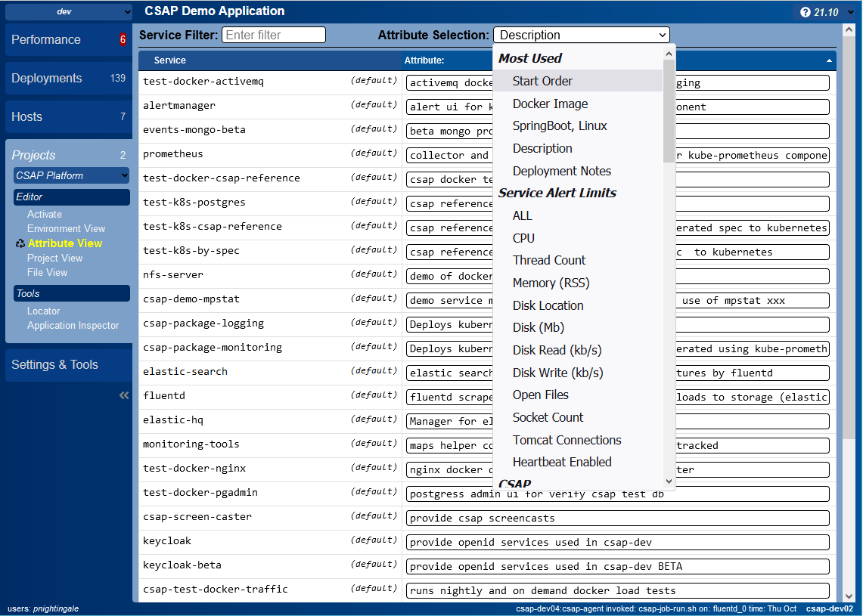Open Attribute View
Screen dimensions: 863x616
click(x=65, y=243)
